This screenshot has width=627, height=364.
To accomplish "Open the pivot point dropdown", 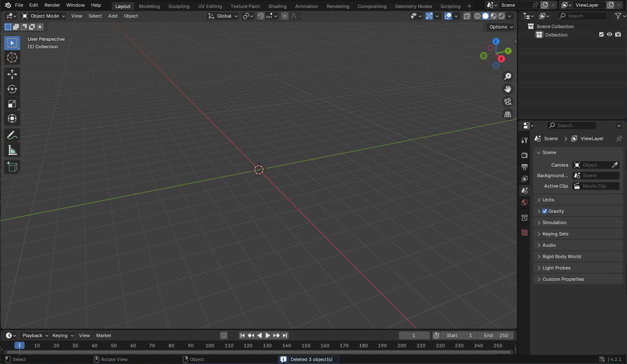I will (248, 16).
